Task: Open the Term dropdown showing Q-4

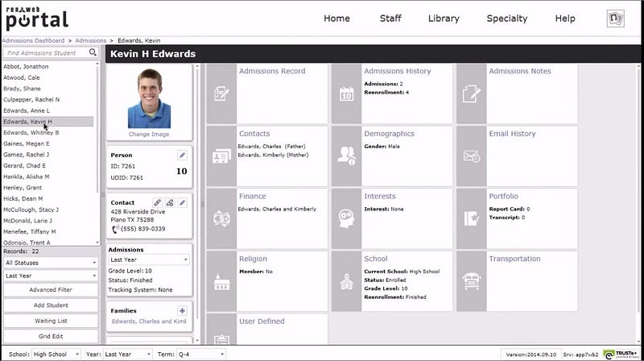Action: click(201, 354)
